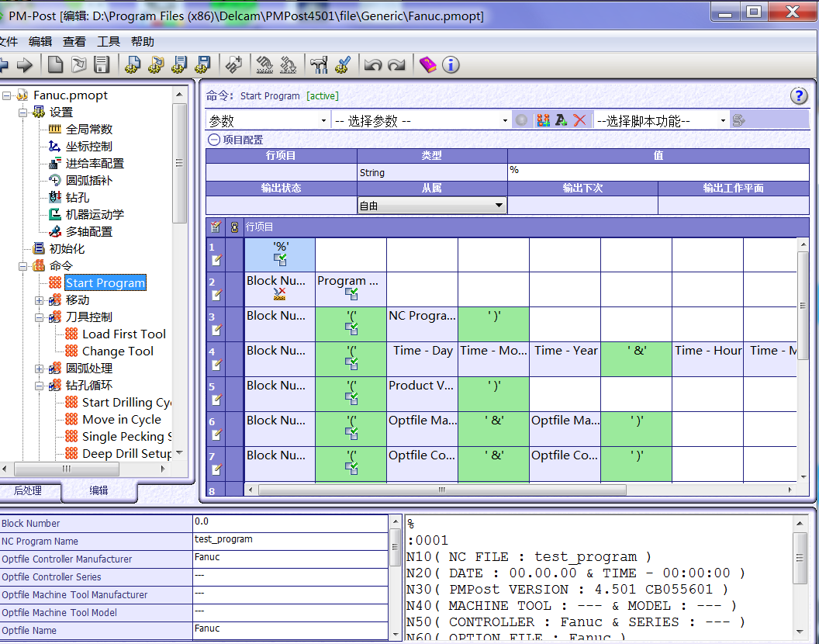Select the Product V... cell in row 5
The width and height of the screenshot is (819, 644).
click(x=422, y=393)
